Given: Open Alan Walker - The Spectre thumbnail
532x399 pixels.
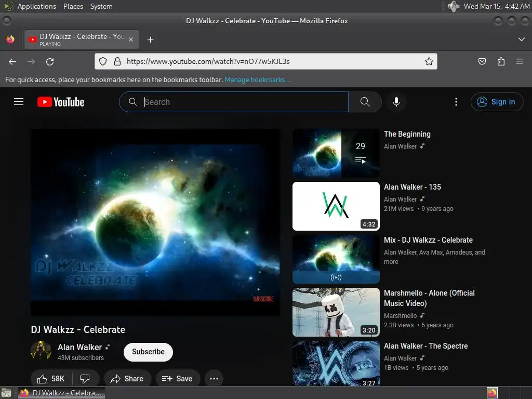Looking at the screenshot, I should (x=336, y=363).
